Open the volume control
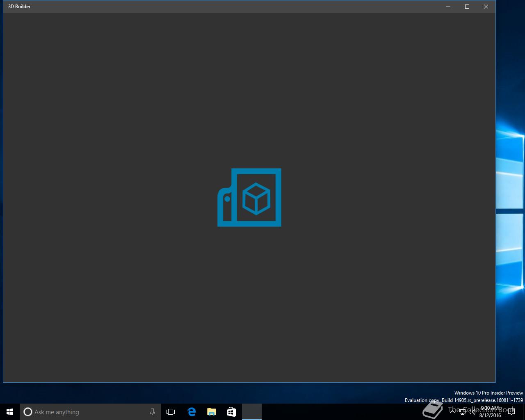 [x=472, y=412]
